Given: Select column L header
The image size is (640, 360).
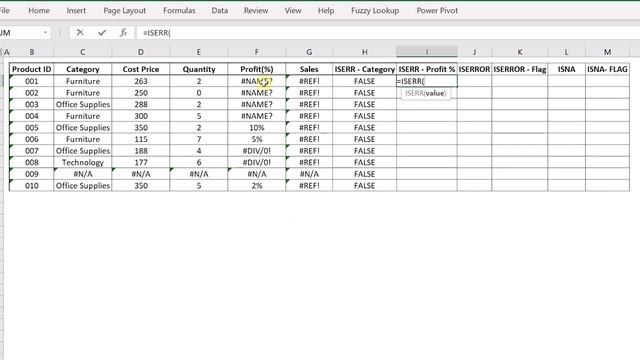Looking at the screenshot, I should tap(566, 52).
